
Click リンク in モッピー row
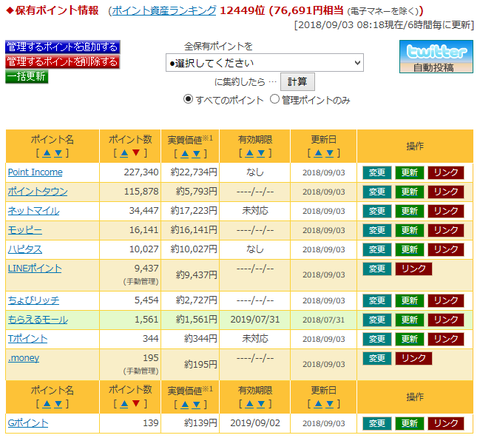446,230
